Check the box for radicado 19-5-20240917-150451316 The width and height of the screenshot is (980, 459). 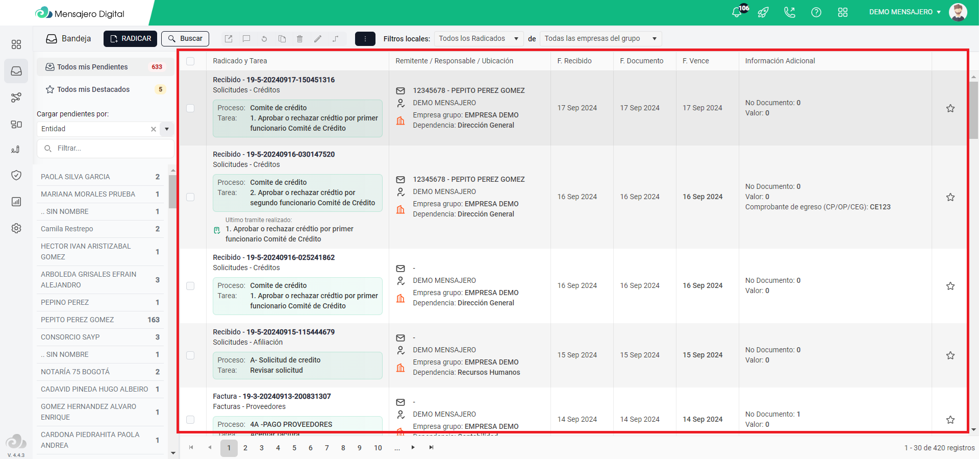point(190,108)
